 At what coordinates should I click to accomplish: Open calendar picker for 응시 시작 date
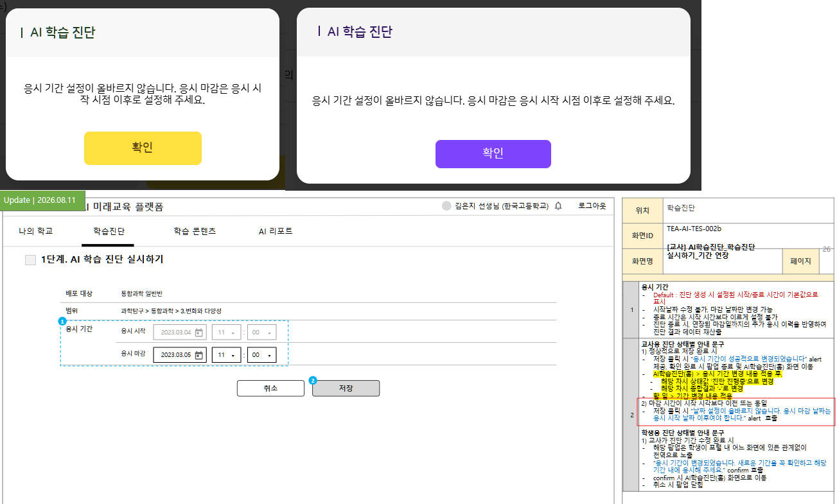click(199, 332)
